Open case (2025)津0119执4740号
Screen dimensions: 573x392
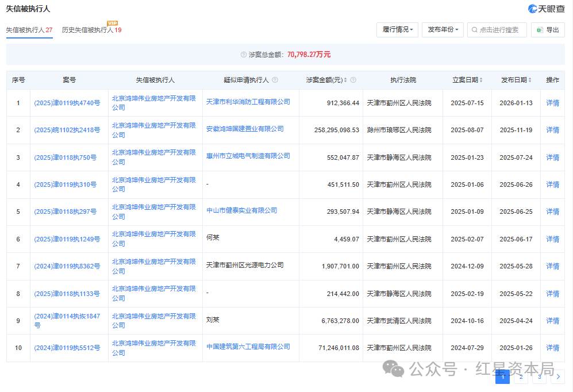(67, 103)
